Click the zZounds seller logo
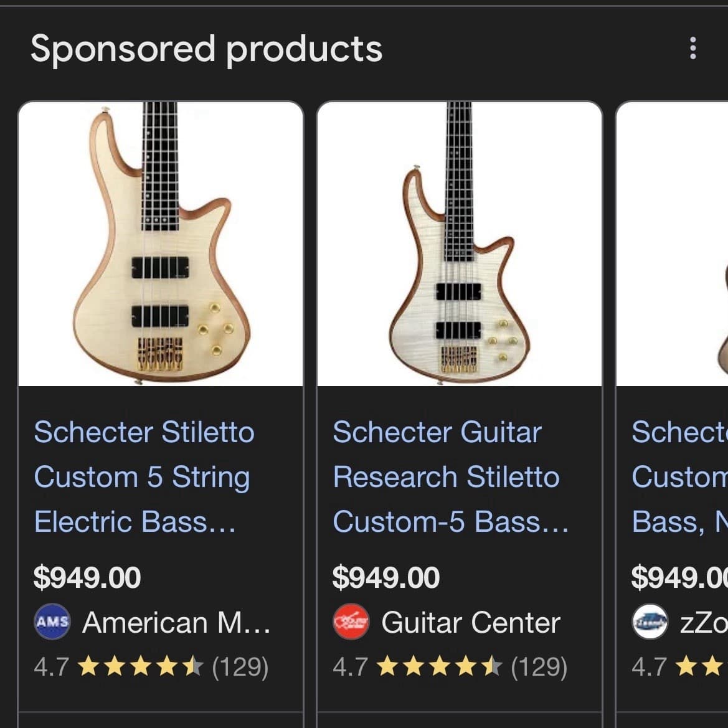 point(650,620)
